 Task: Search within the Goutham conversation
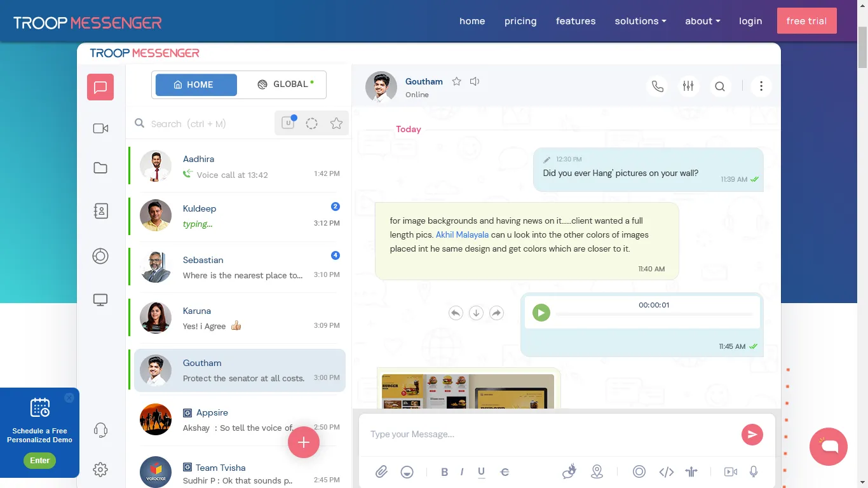(x=719, y=86)
